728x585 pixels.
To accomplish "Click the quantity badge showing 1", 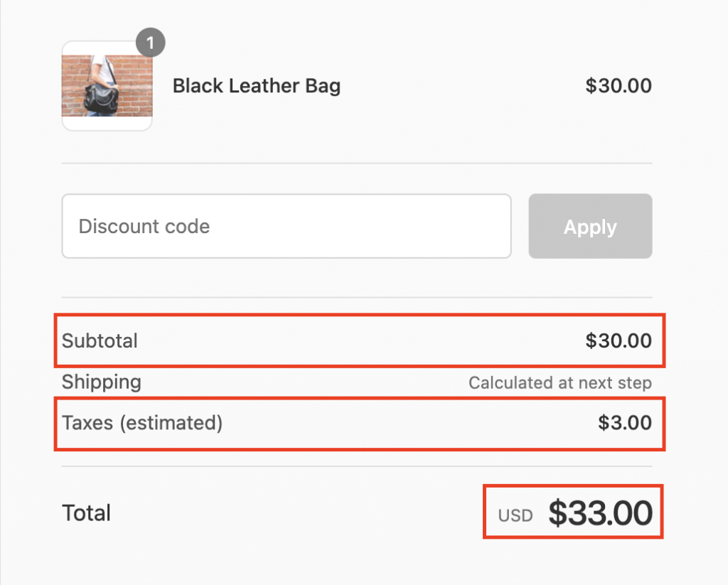I will coord(151,43).
